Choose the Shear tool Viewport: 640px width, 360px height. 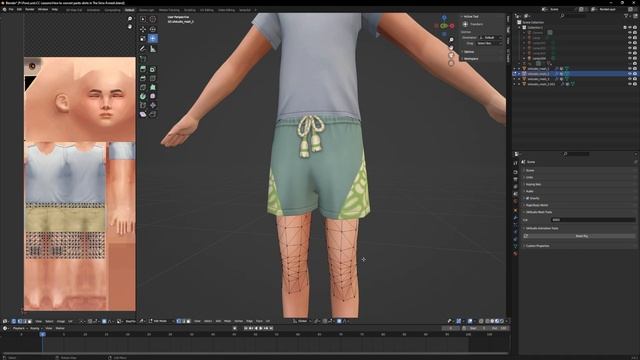tap(143, 114)
